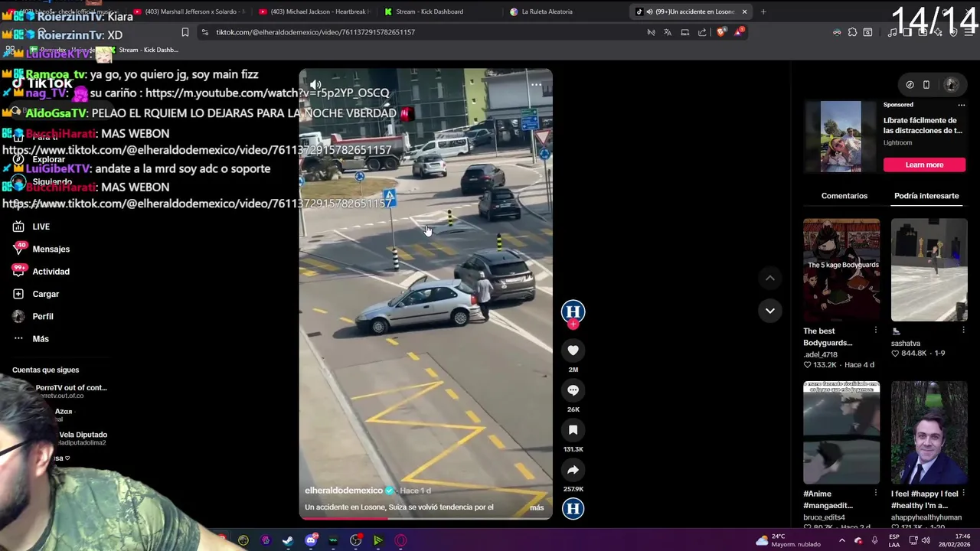
Task: Open the video's three-dot options menu
Action: click(x=536, y=85)
